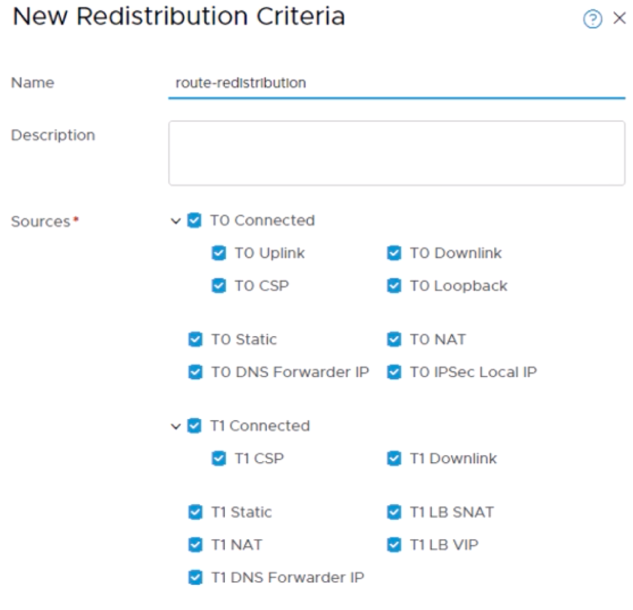Focus the Description text area
633x610 pixels.
[x=397, y=153]
